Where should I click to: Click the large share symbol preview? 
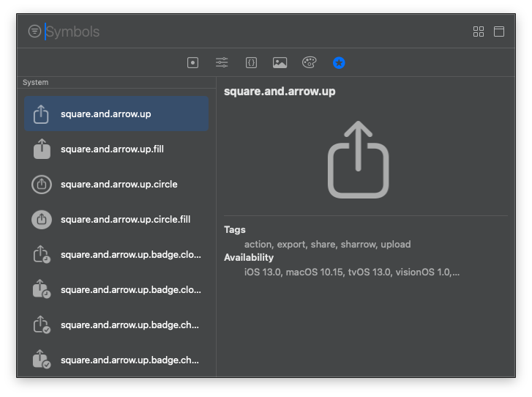[x=358, y=160]
